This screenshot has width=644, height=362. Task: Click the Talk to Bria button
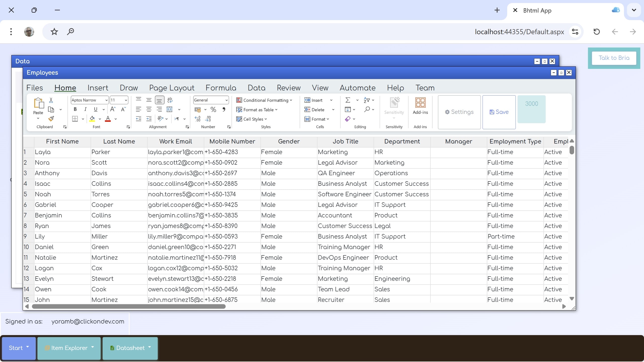(x=614, y=58)
